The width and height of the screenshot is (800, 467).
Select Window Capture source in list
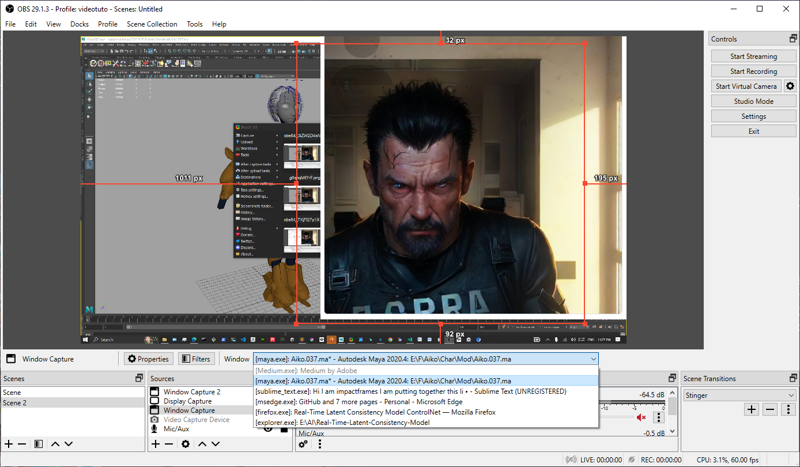189,410
